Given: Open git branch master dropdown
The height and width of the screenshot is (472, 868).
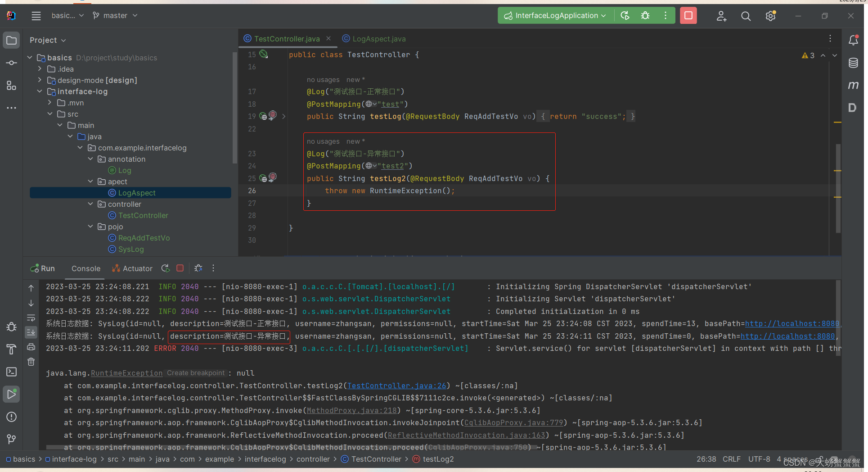Looking at the screenshot, I should (x=115, y=16).
